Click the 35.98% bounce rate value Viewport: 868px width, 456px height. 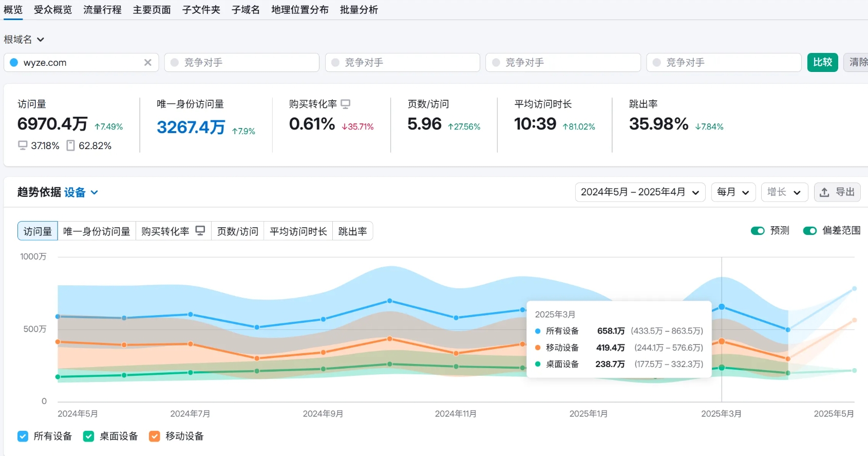click(658, 124)
